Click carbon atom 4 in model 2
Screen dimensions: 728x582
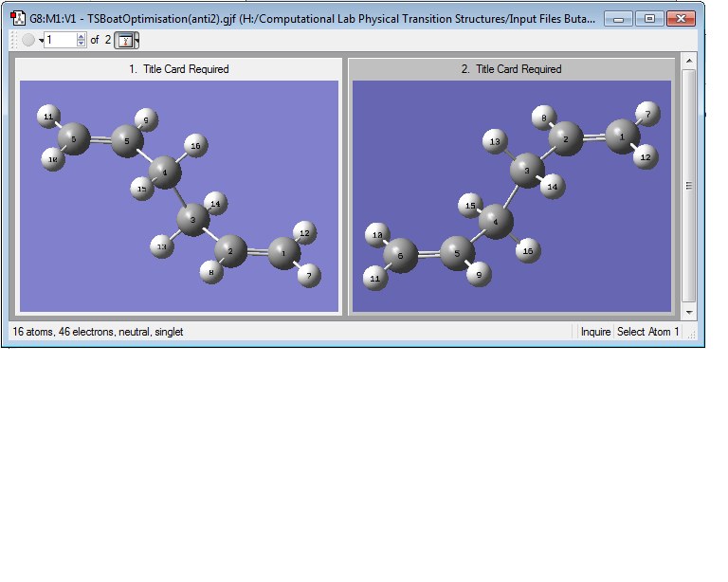[x=497, y=222]
